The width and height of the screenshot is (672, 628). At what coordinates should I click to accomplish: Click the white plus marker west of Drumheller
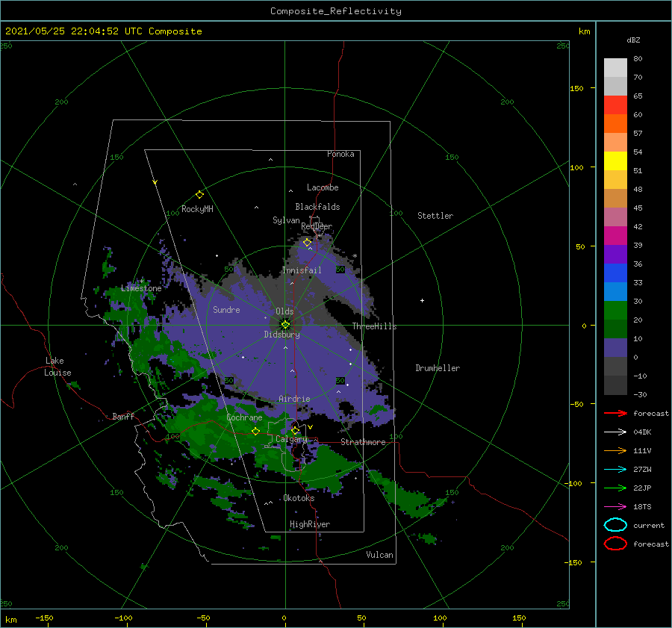click(x=422, y=300)
